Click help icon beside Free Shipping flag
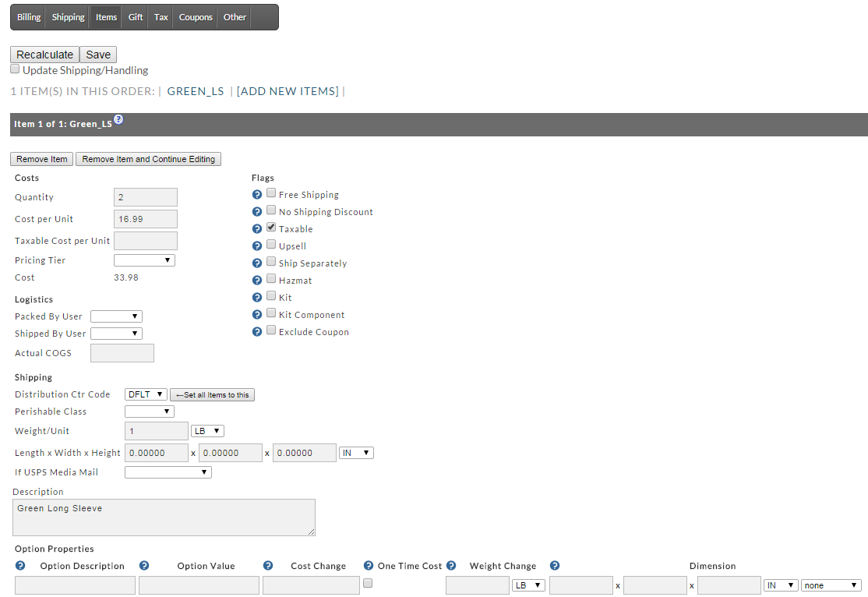Viewport: 868px width, 597px height. 257,194
